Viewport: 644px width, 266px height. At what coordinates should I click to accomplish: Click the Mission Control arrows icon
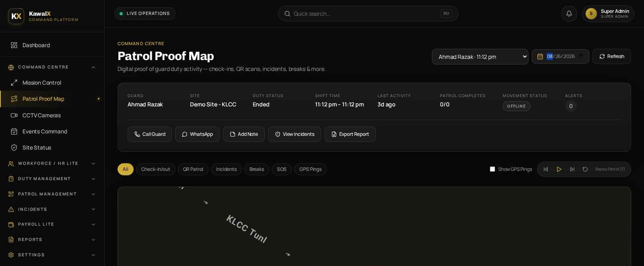click(x=14, y=83)
